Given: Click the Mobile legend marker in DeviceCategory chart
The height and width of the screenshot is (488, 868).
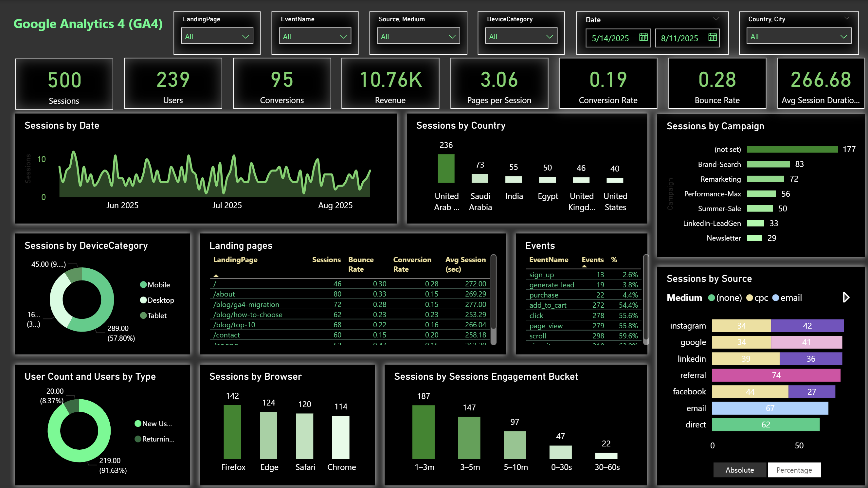Looking at the screenshot, I should [144, 285].
